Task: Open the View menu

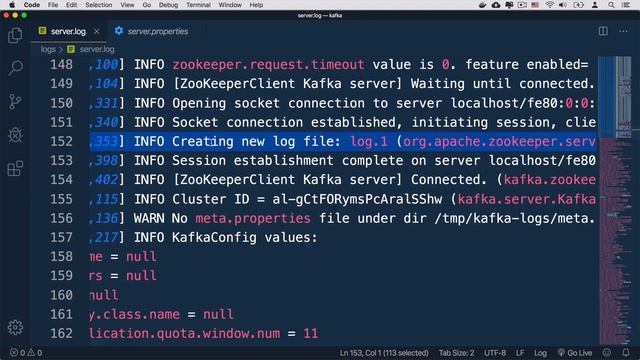Action: pyautogui.click(x=127, y=5)
